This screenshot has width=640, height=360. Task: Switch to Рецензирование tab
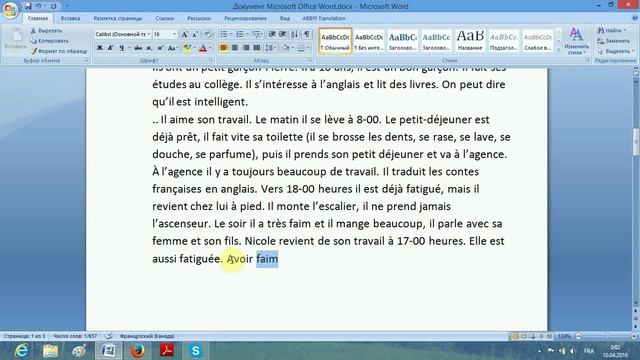245,18
